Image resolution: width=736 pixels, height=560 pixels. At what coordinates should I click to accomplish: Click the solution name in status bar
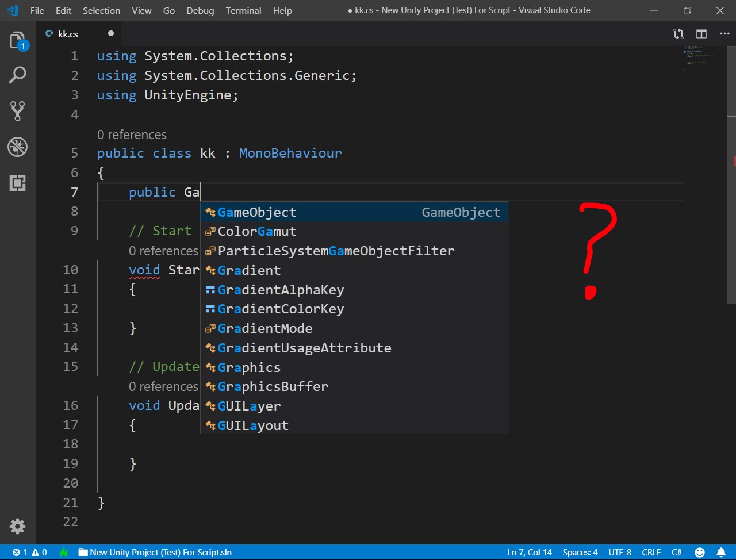pyautogui.click(x=155, y=553)
